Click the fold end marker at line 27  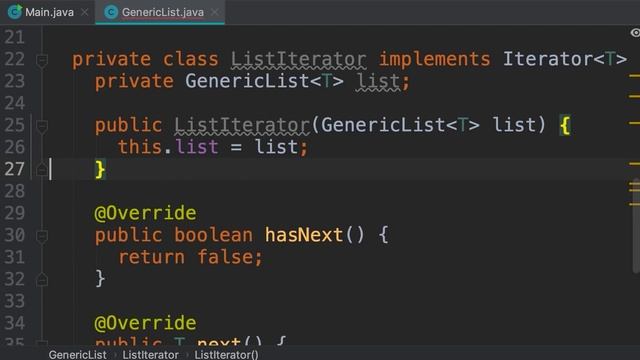[42, 169]
